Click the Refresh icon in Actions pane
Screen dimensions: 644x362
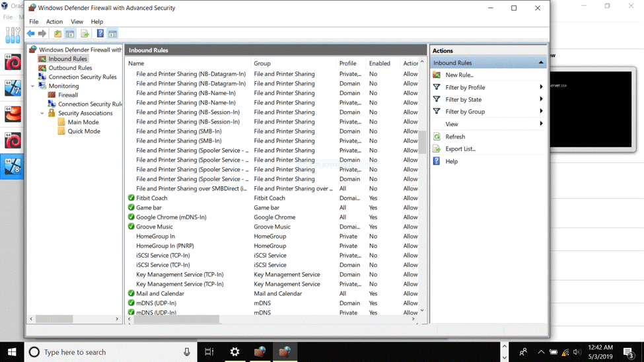coord(437,137)
